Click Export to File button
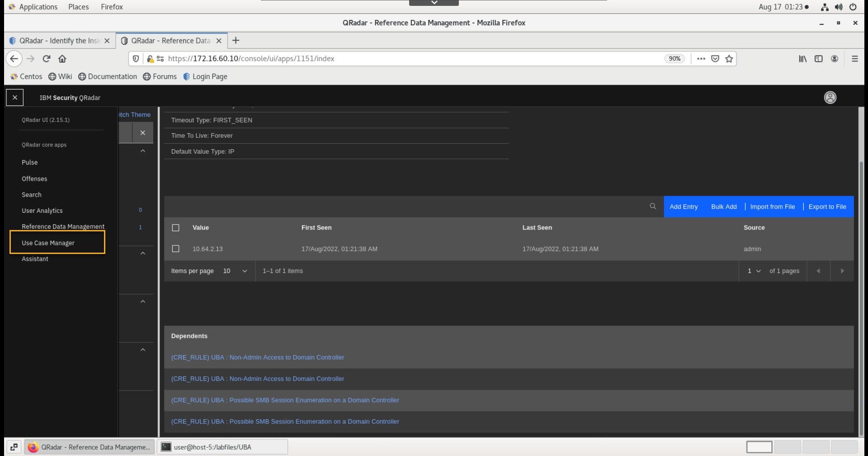Screen dimensions: 868x456 click(x=827, y=207)
